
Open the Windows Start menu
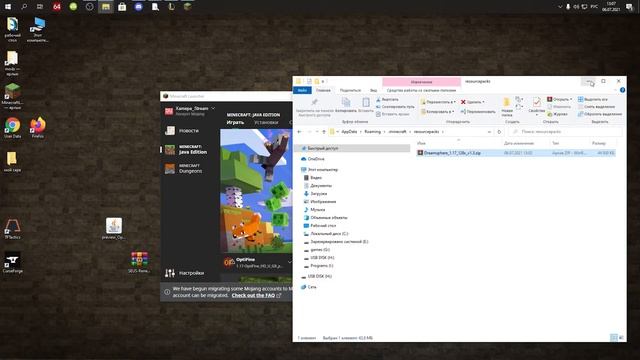pos(8,7)
